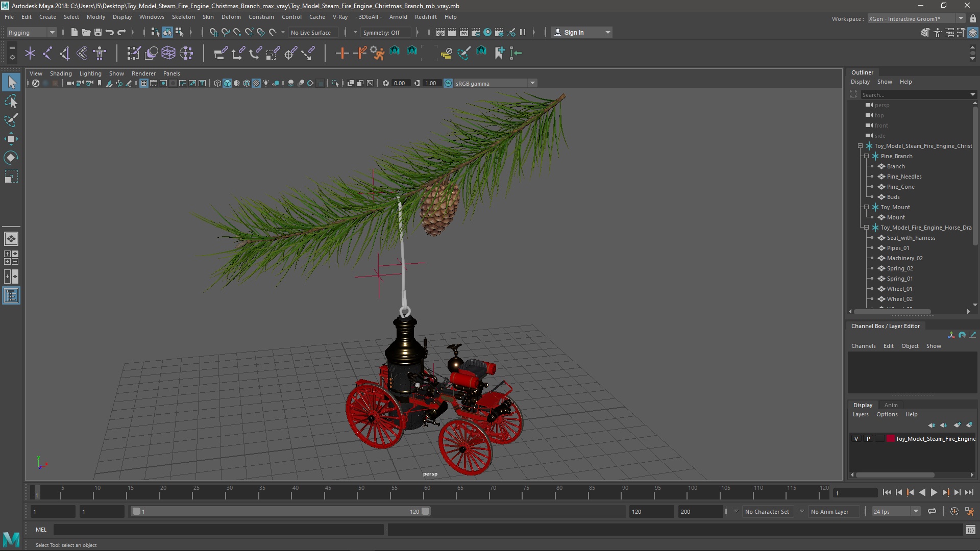980x551 pixels.
Task: Choose the Rotate tool in toolbox
Action: [x=11, y=158]
